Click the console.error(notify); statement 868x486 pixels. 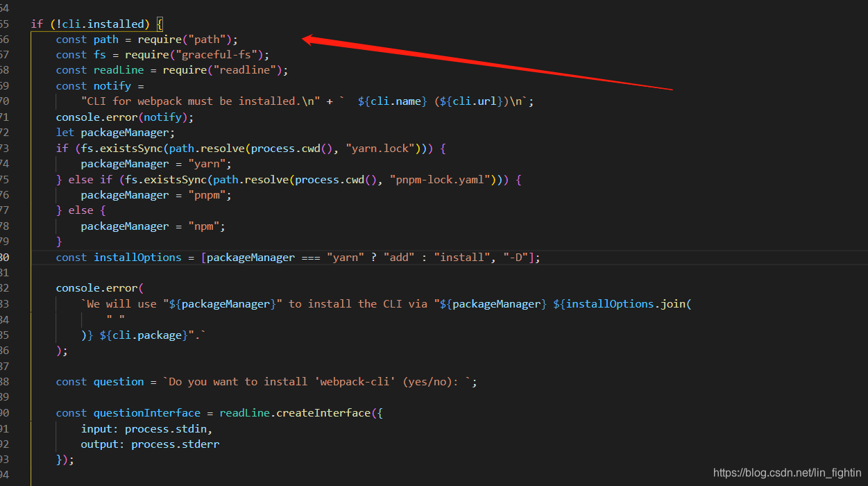pyautogui.click(x=125, y=117)
